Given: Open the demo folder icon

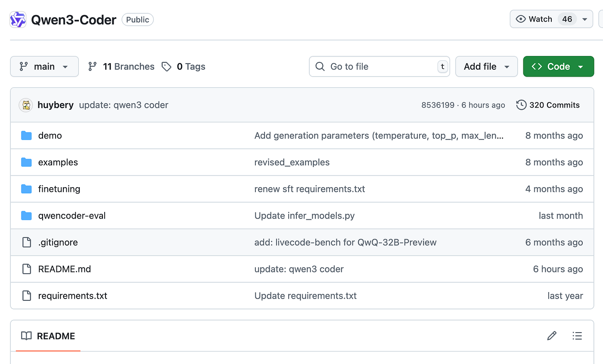Looking at the screenshot, I should pos(27,136).
